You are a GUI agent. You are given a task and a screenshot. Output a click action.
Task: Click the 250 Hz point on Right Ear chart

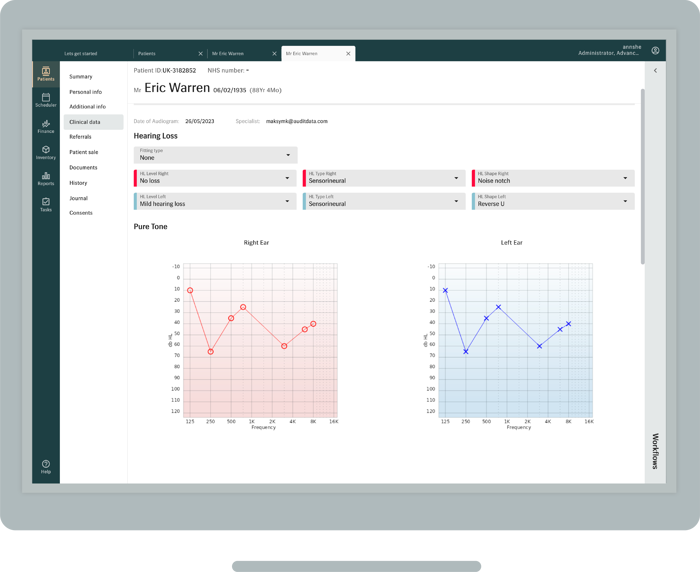[210, 351]
